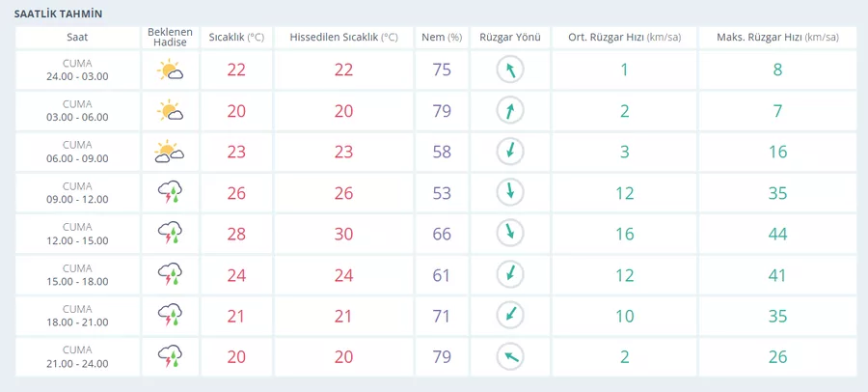Click the partly sunny icon for 24.00 - 03.00
Screen dimensions: 868x392
point(170,70)
